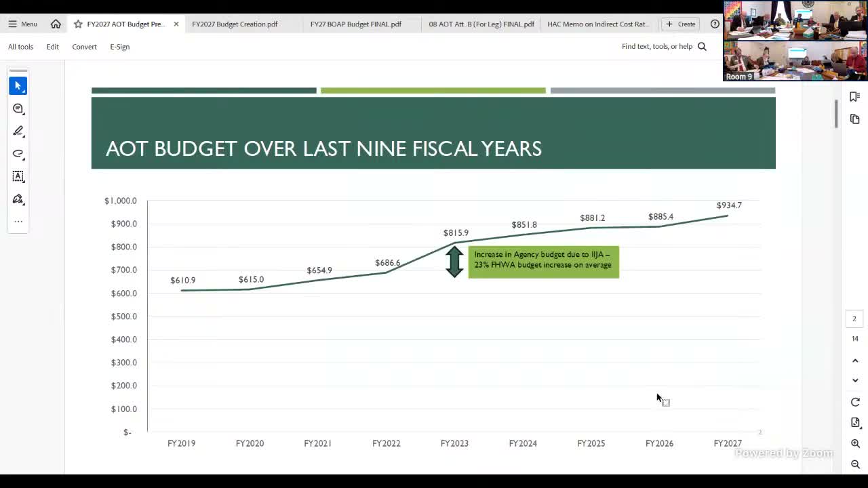Click the $934.7 data label
868x488 pixels.
coord(729,205)
